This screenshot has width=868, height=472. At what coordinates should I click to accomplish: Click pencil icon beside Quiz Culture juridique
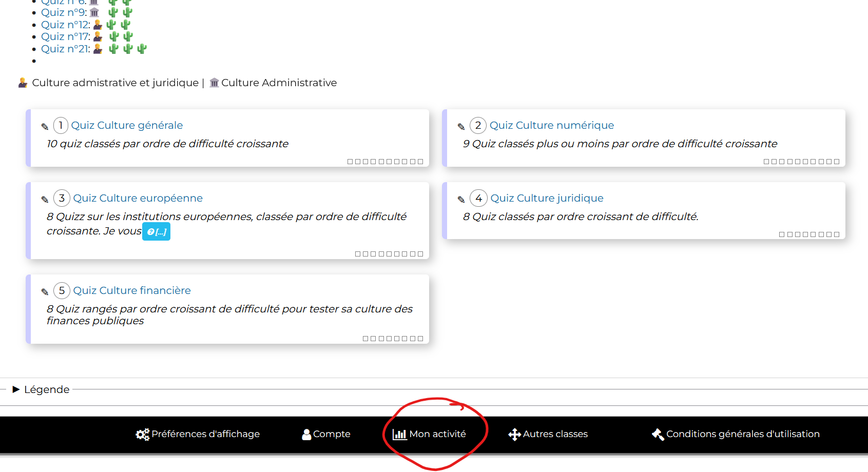[x=461, y=199]
